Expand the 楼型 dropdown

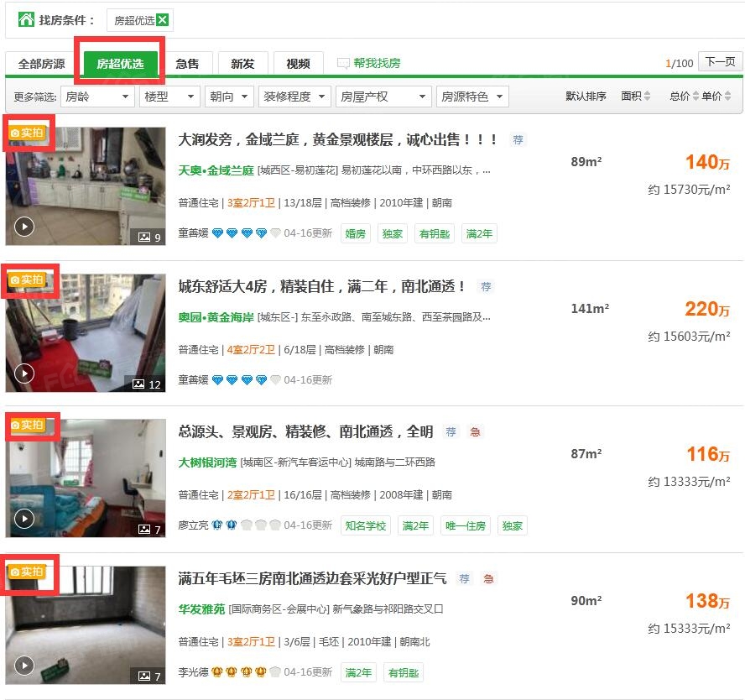click(169, 97)
